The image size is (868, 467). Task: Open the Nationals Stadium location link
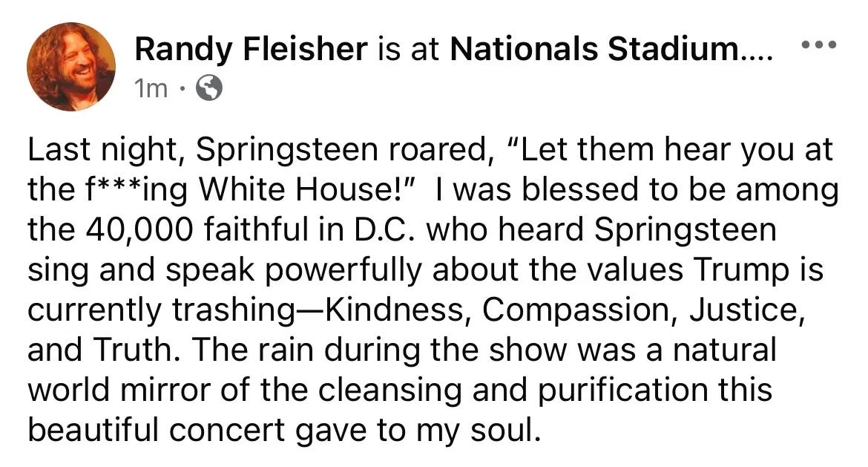(x=611, y=49)
